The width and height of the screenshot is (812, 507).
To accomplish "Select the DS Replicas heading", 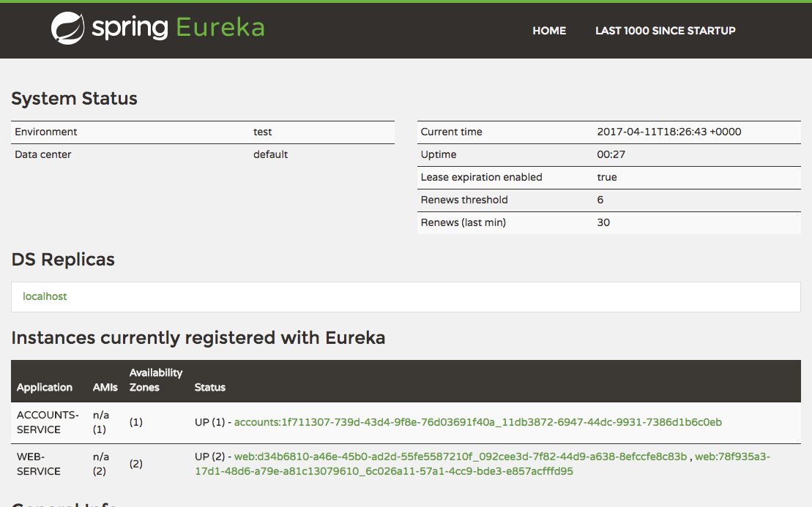I will pyautogui.click(x=63, y=259).
